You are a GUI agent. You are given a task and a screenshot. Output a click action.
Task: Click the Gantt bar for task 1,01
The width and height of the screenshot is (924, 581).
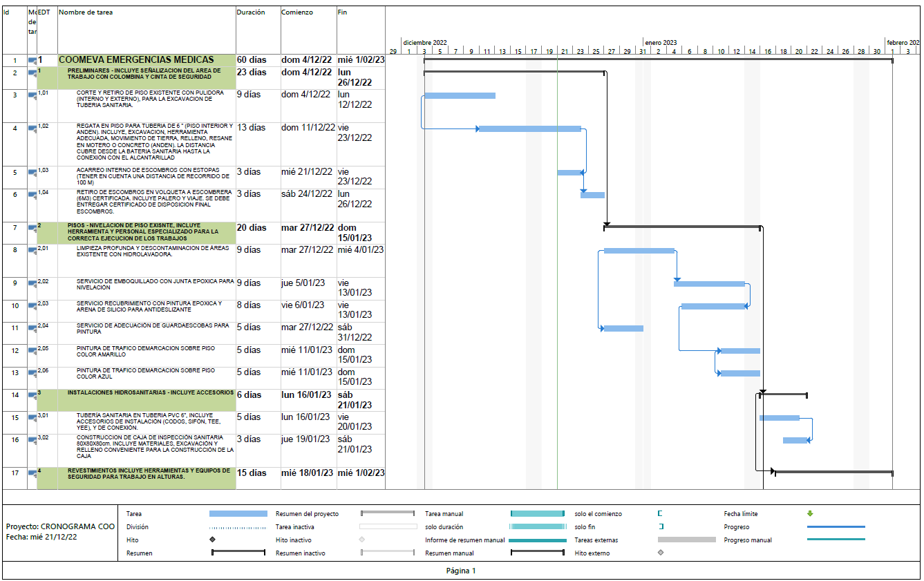pyautogui.click(x=460, y=95)
